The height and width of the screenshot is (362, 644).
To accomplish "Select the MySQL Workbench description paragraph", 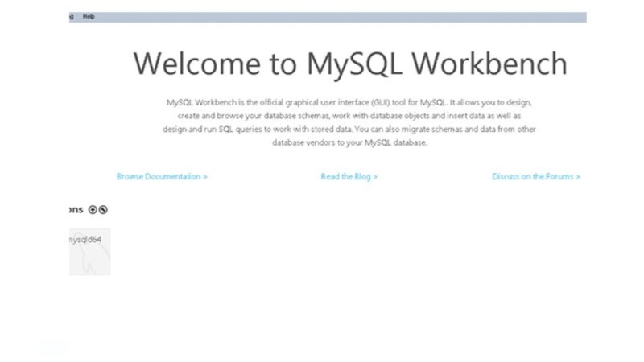I will tap(349, 122).
